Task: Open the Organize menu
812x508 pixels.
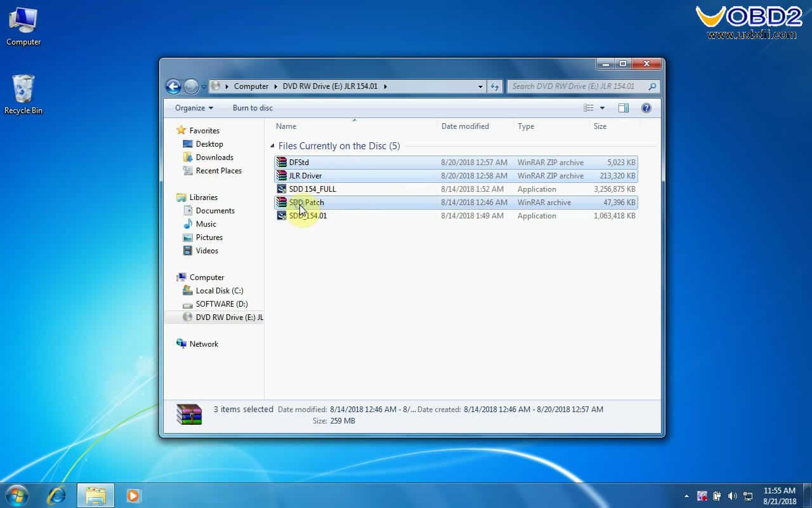Action: pos(194,108)
